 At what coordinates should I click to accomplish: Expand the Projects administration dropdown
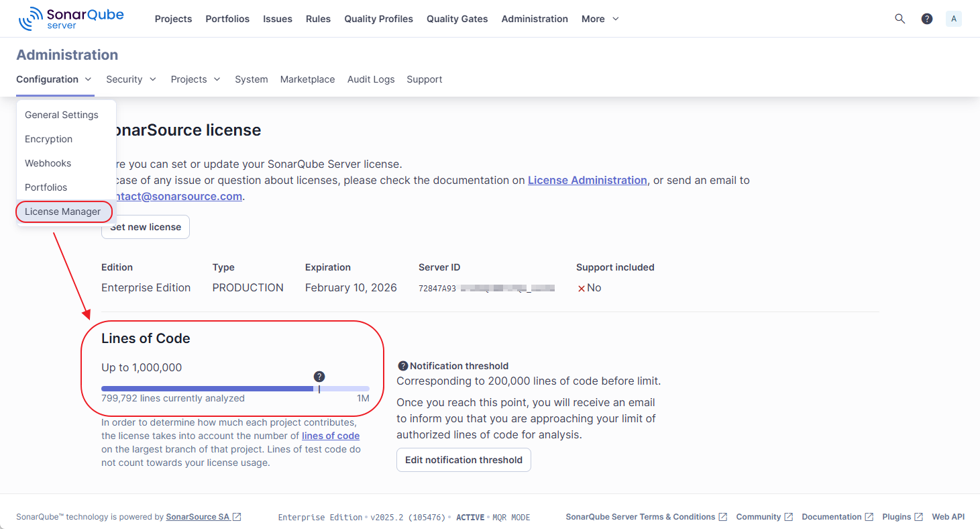[x=196, y=79]
